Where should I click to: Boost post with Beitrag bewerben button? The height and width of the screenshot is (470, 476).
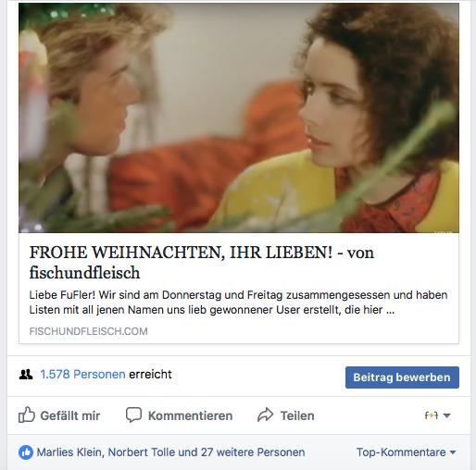[x=402, y=377]
